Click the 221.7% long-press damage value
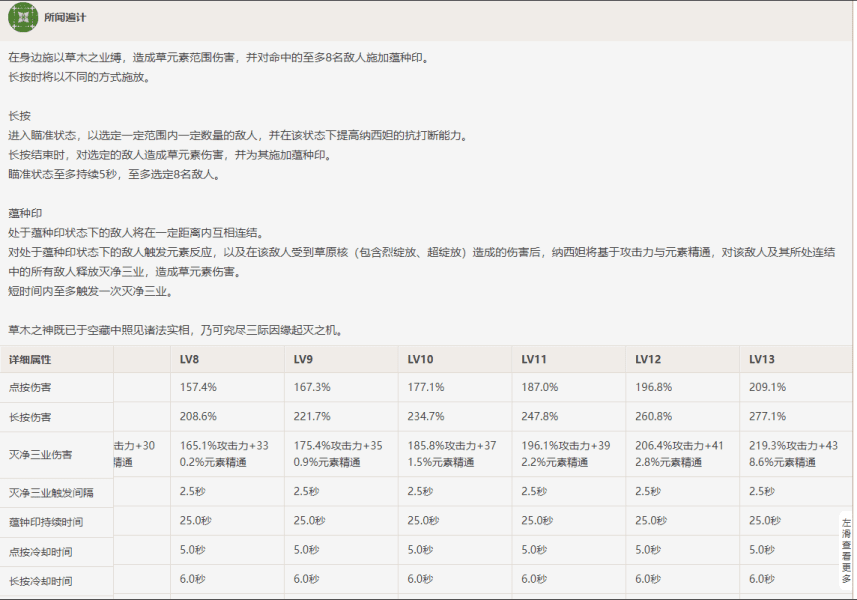This screenshot has width=857, height=600. pyautogui.click(x=312, y=416)
